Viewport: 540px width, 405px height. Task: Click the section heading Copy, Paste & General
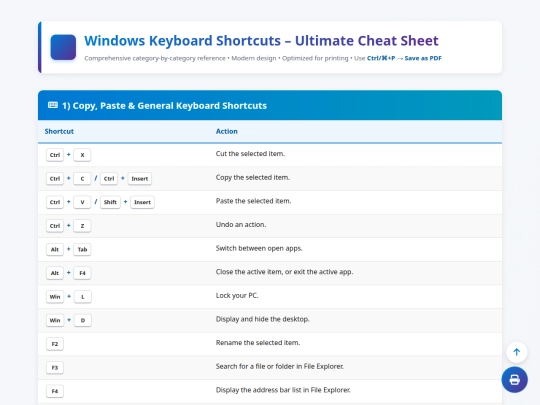164,105
